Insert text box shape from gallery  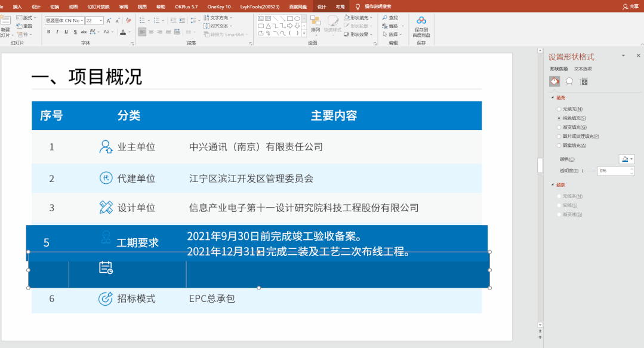[x=261, y=19]
